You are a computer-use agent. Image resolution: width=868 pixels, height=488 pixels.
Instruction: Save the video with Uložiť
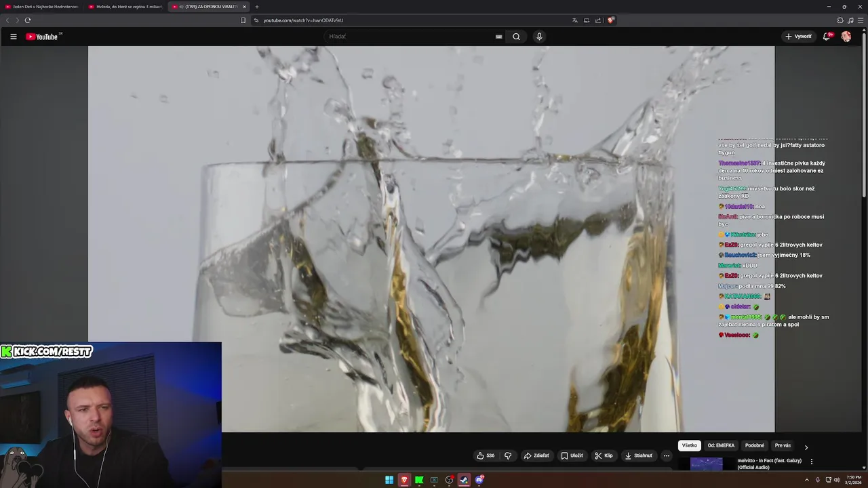(572, 455)
